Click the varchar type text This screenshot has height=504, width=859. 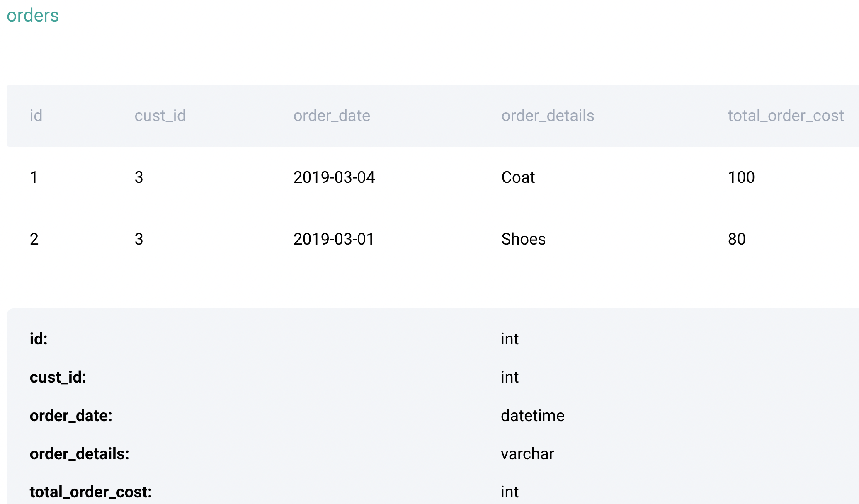tap(527, 454)
